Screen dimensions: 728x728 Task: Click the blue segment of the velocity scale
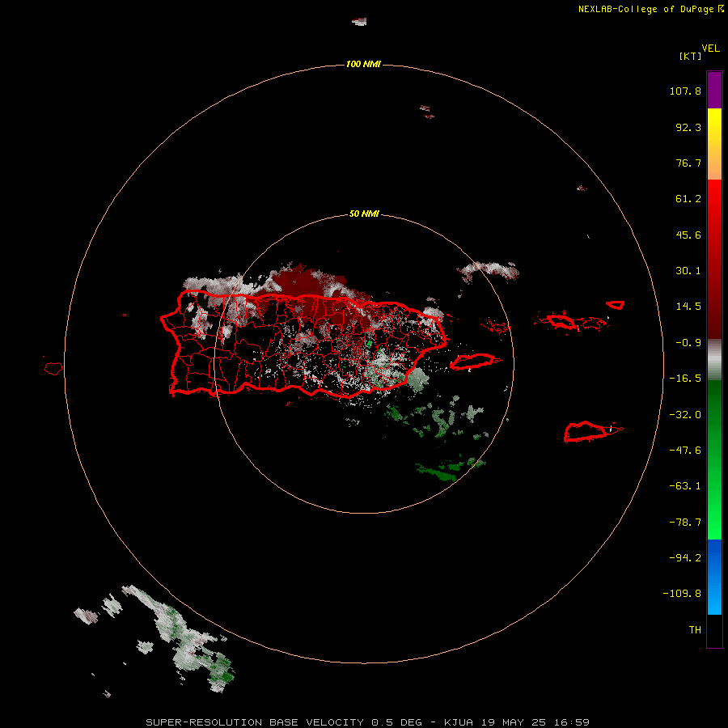tap(714, 577)
